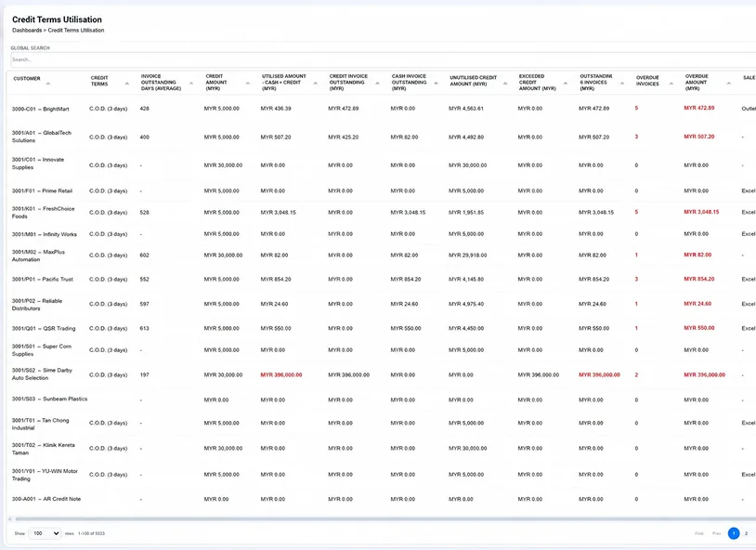Select customer 3001/S03 – Sunbeam Plastics

coord(49,399)
